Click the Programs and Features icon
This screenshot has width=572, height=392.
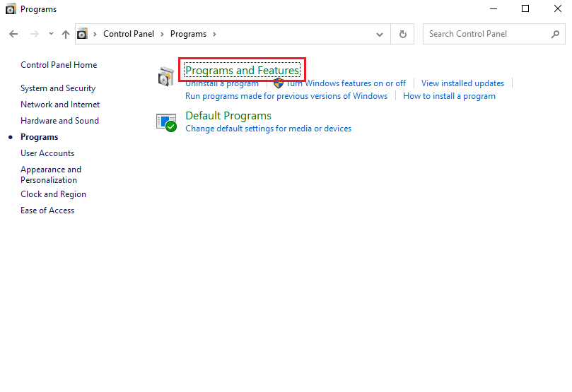click(x=166, y=76)
